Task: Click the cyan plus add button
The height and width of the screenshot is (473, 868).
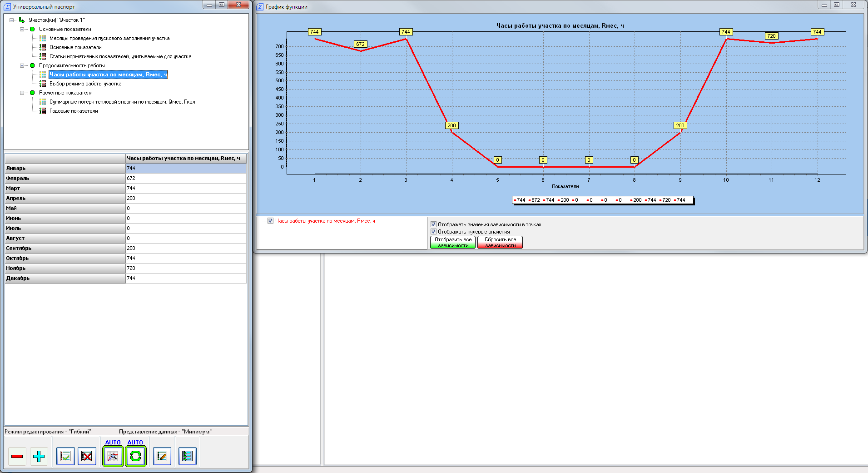Action: click(39, 456)
